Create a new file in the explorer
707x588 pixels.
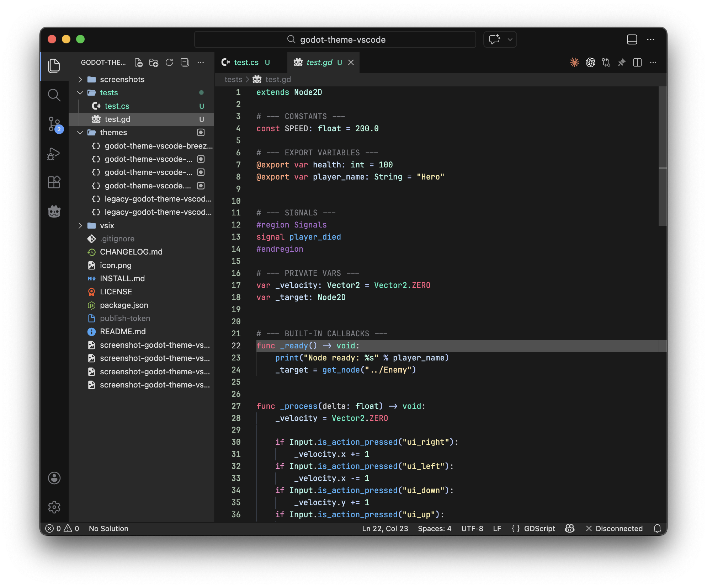tap(139, 62)
